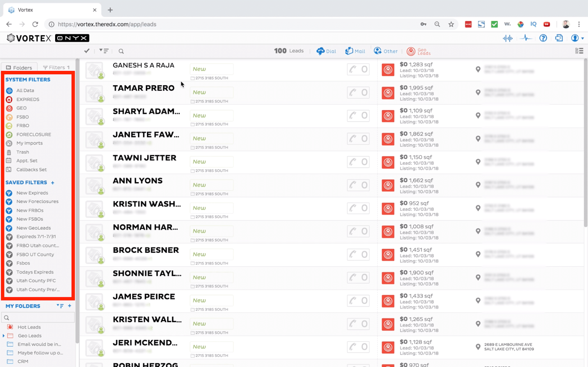
Task: Open the Dial tool in the toolbar
Action: point(326,51)
